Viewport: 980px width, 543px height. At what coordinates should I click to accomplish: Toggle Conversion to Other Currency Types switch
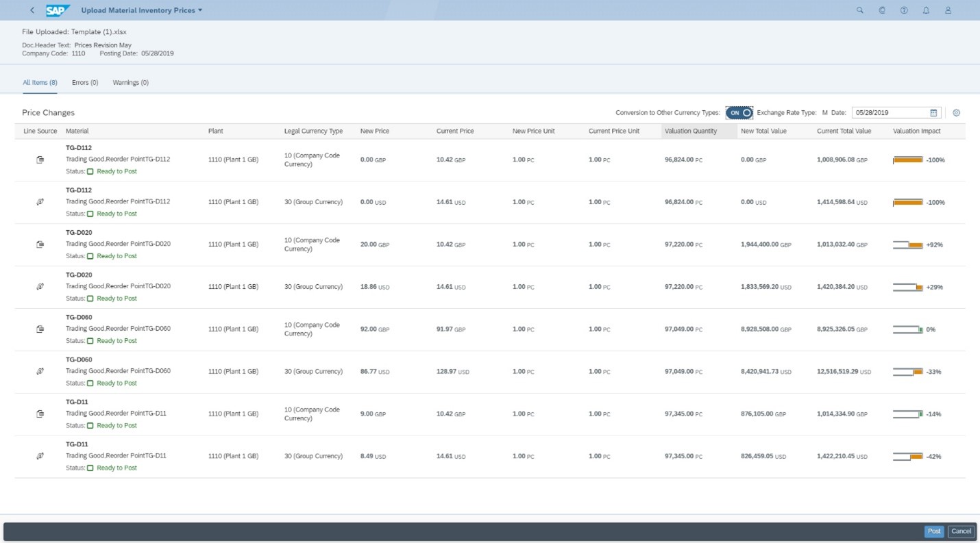(x=739, y=113)
